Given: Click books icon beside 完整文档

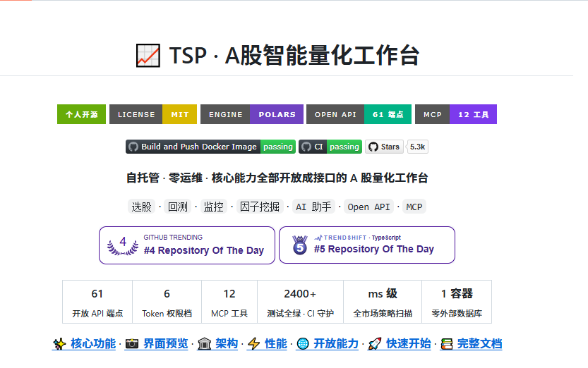Looking at the screenshot, I should pyautogui.click(x=447, y=343).
